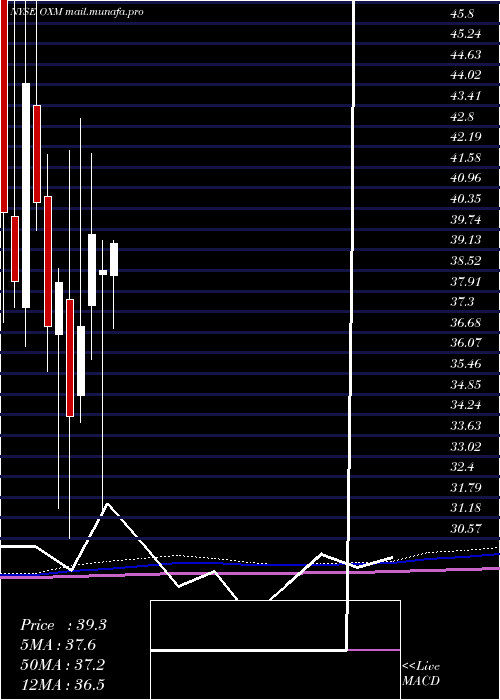
Task: Click the 38.52 price axis label
Action: [466, 260]
